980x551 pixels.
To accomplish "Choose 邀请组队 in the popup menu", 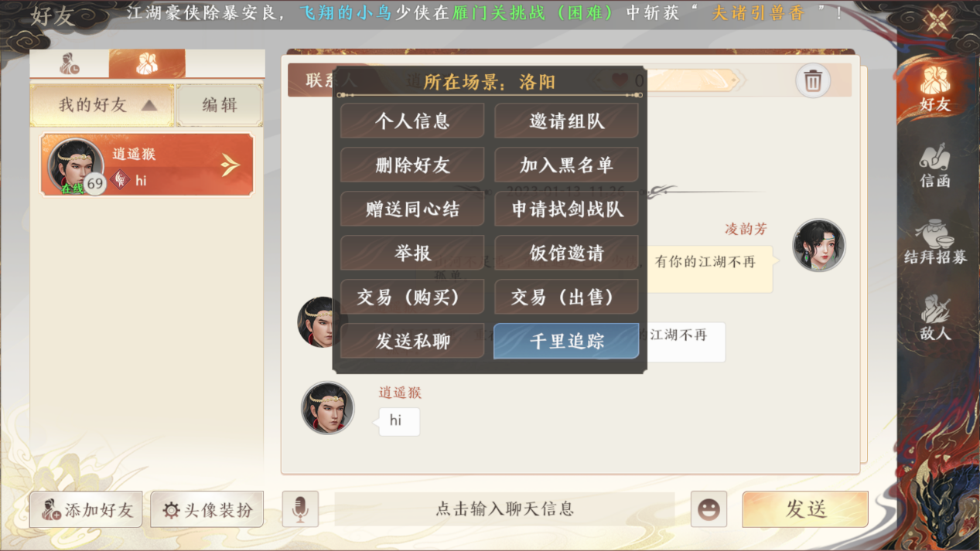I will 566,121.
